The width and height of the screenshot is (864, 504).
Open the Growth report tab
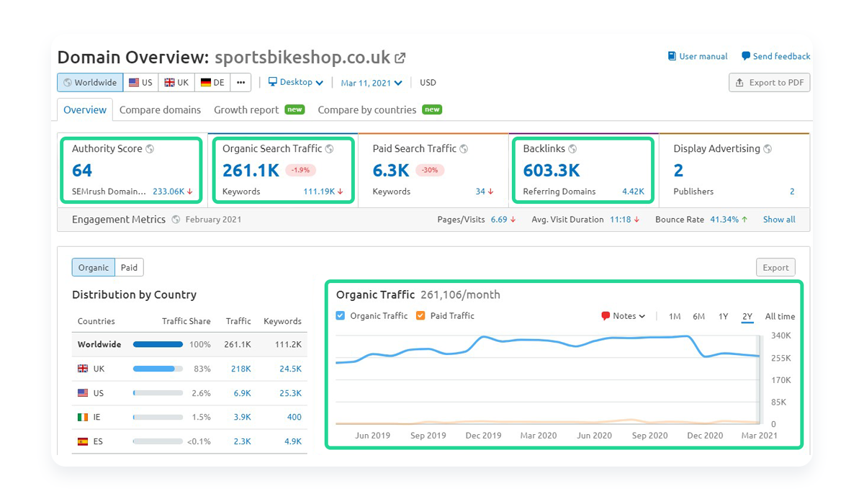point(259,110)
